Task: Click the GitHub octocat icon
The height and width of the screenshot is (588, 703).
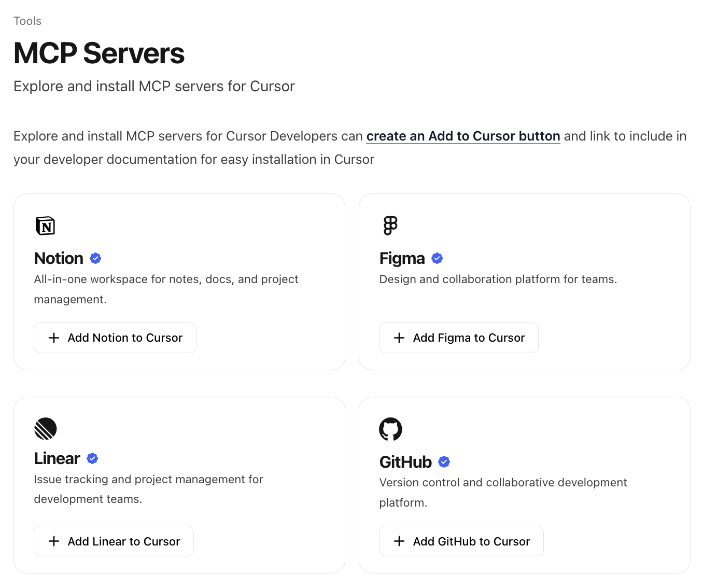Action: point(390,429)
